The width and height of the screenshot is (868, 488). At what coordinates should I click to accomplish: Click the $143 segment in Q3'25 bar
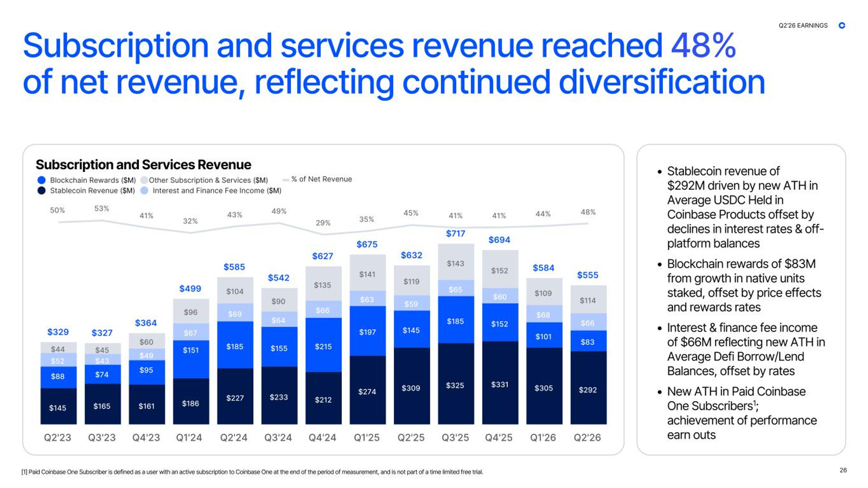tap(456, 263)
